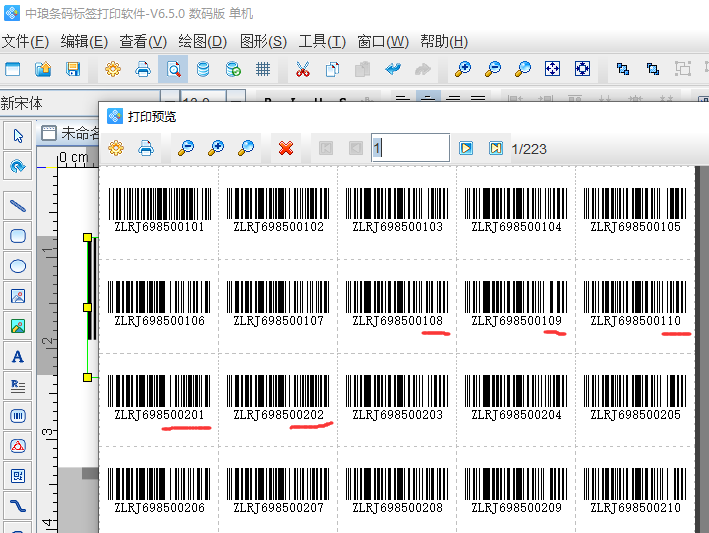This screenshot has width=709, height=533.
Task: Go to next page in print preview
Action: pyautogui.click(x=466, y=148)
